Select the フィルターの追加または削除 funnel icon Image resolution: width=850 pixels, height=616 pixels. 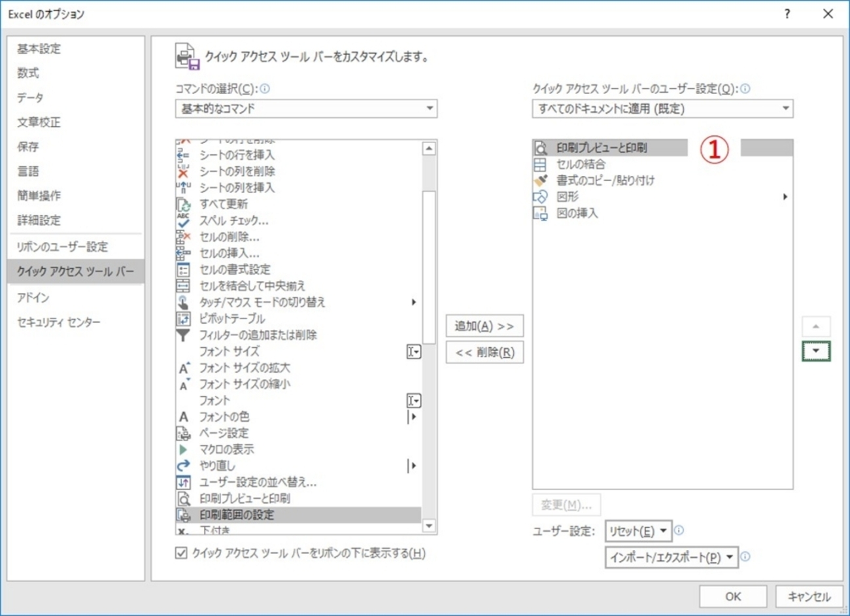183,335
